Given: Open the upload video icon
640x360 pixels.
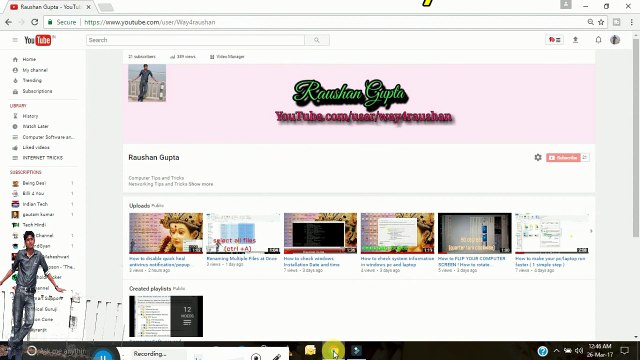Looking at the screenshot, I should click(x=575, y=40).
